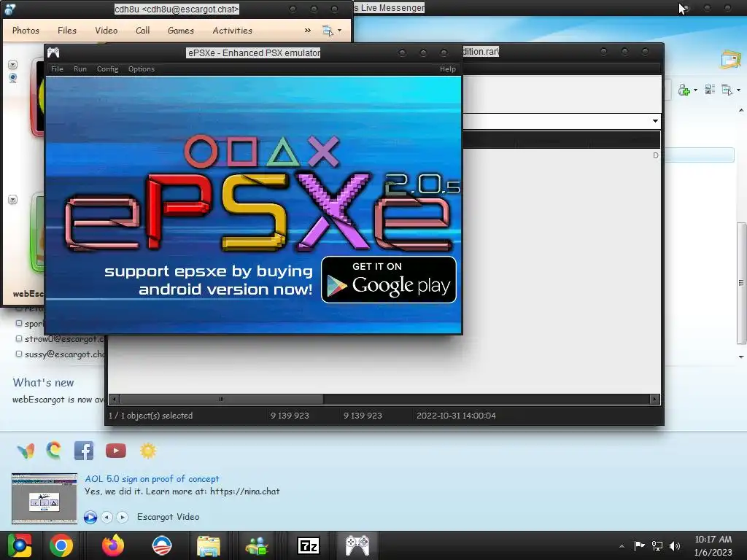
Task: Select Photos in the chat window toolbar
Action: (x=26, y=31)
